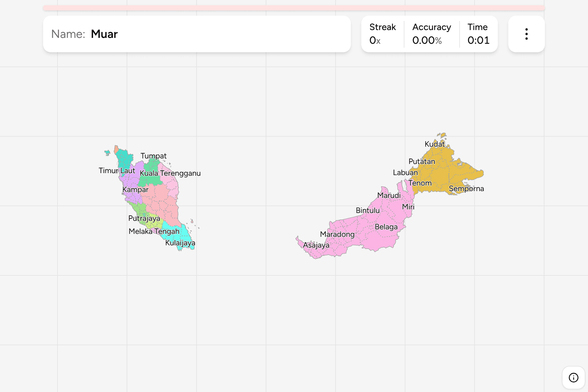Viewport: 588px width, 392px height.
Task: Click the Accuracy percentage stat
Action: pos(432,34)
